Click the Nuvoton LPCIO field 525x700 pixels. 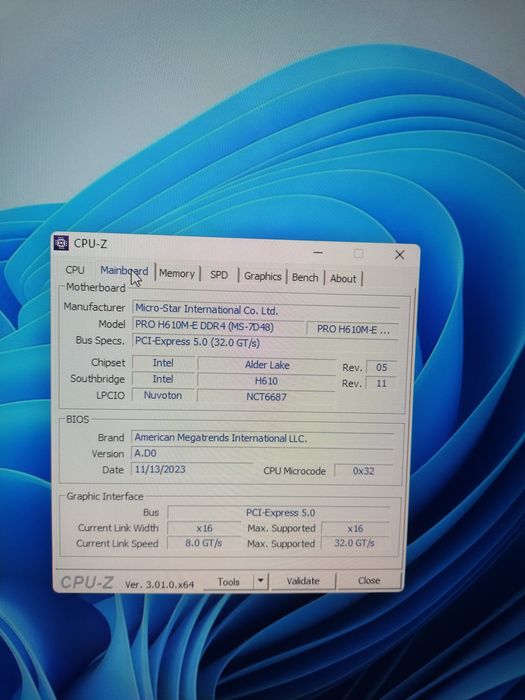click(x=163, y=395)
